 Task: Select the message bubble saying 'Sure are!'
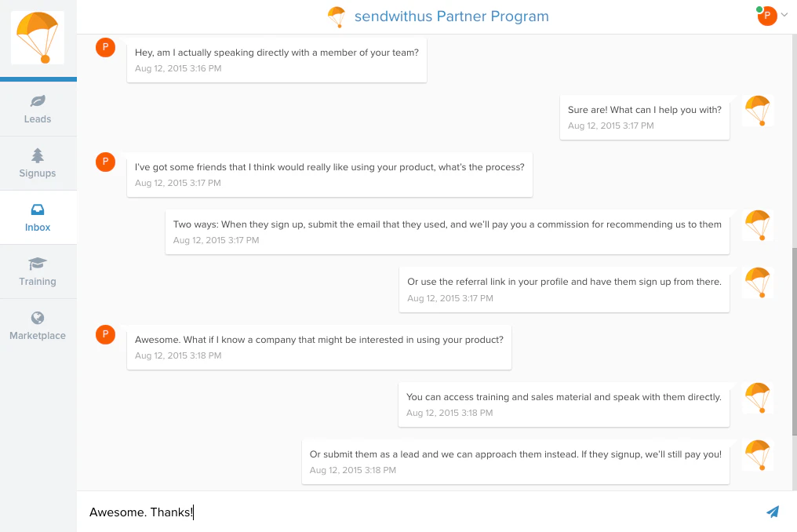click(x=644, y=118)
